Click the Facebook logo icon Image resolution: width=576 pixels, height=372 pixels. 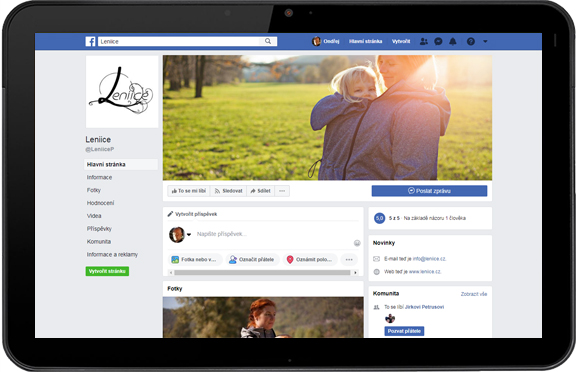tap(90, 41)
